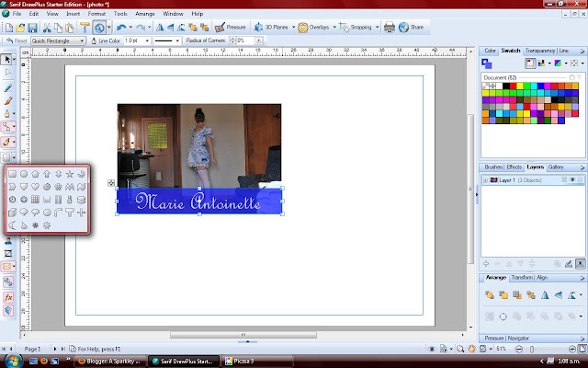Switch to the Color tab
The image size is (588, 368).
(x=490, y=51)
